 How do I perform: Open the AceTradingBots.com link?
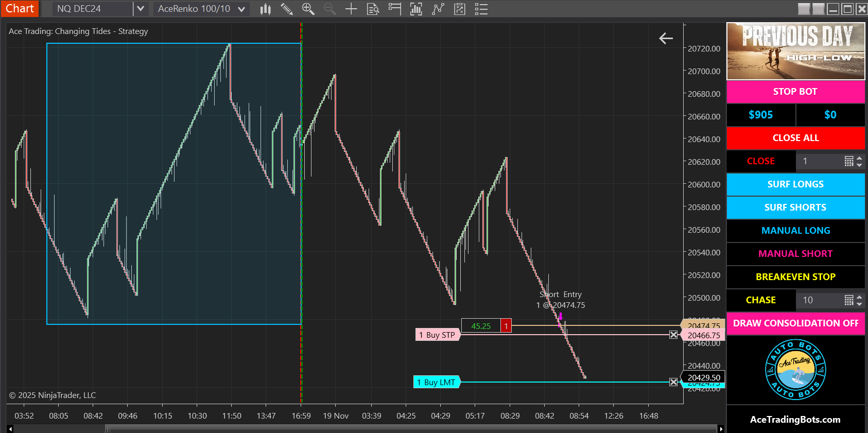795,420
